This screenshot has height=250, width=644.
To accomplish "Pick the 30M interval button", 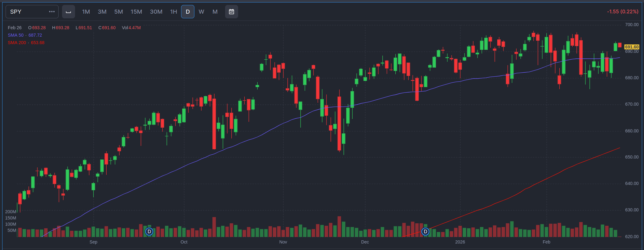I will click(156, 12).
